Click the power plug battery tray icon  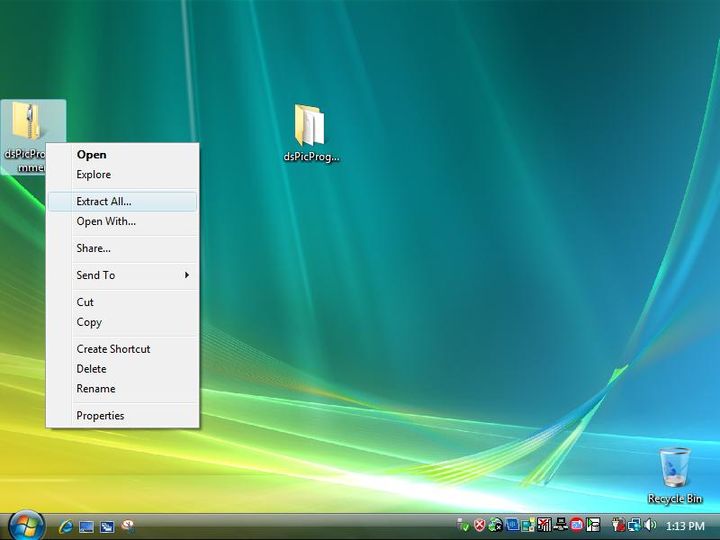(618, 524)
